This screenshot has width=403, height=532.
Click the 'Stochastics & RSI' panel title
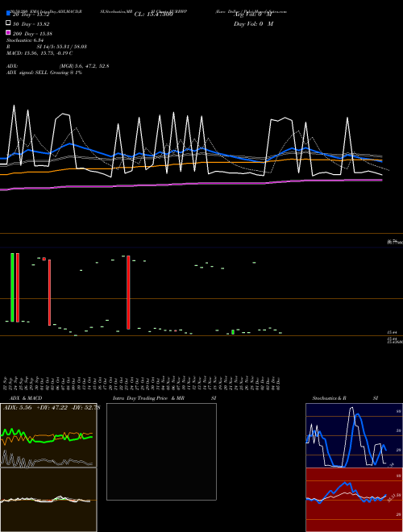click(345, 398)
